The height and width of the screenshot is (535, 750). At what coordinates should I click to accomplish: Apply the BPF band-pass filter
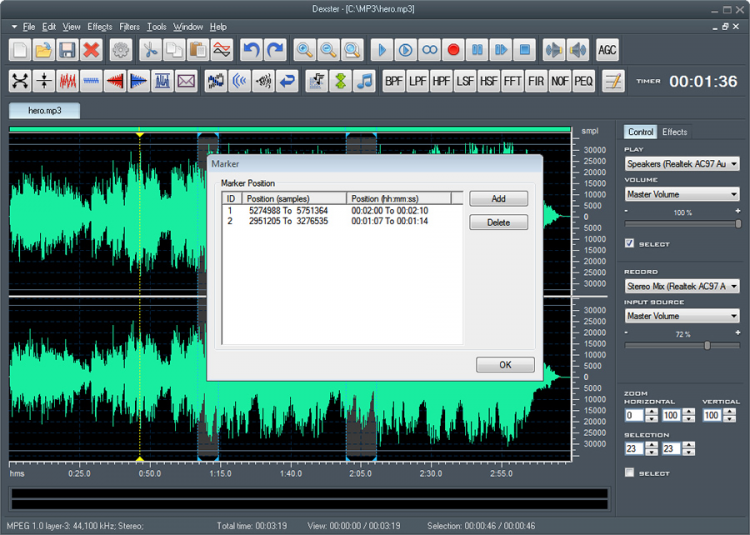(x=393, y=81)
